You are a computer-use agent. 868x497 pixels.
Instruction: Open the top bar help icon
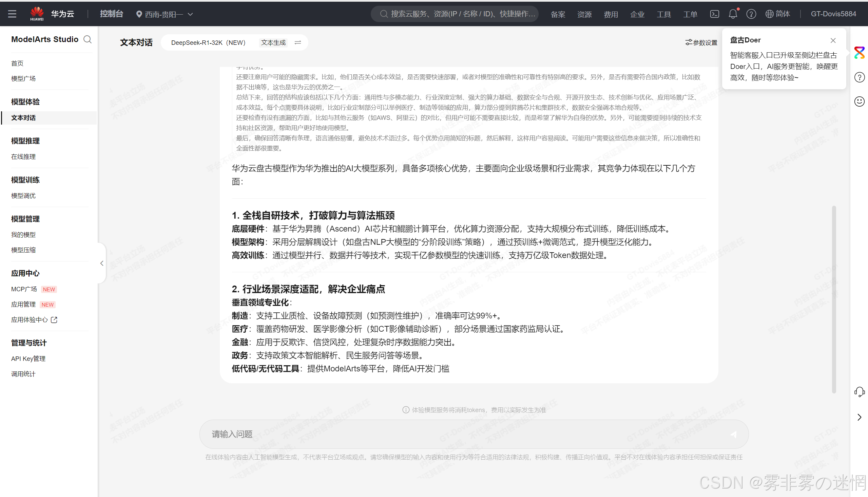pos(751,14)
